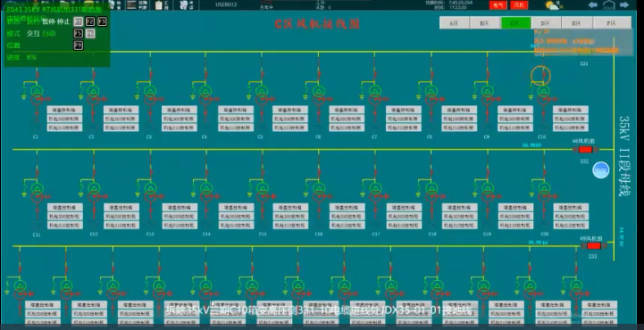This screenshot has width=644, height=330.
Task: Click the F9 position key
Action: [79, 45]
